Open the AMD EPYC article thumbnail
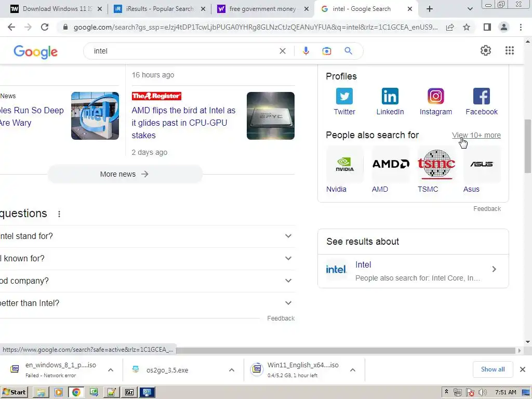Screen dimensions: 532x399 coord(270,116)
